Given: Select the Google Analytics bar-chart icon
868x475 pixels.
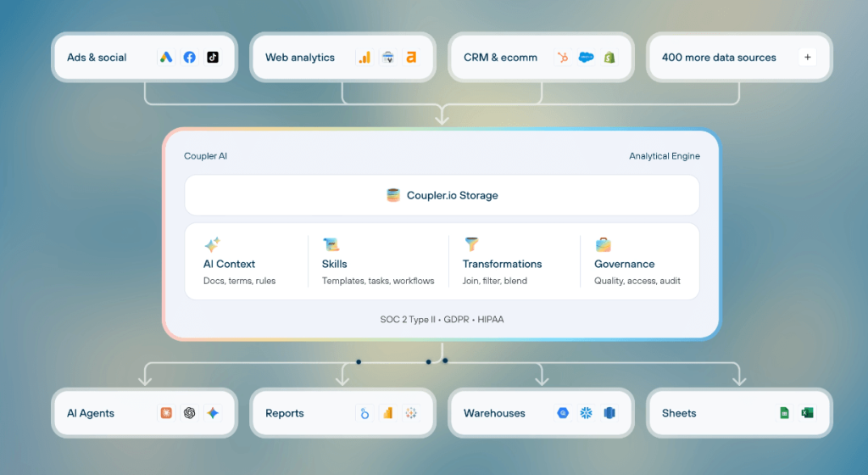Looking at the screenshot, I should click(364, 57).
